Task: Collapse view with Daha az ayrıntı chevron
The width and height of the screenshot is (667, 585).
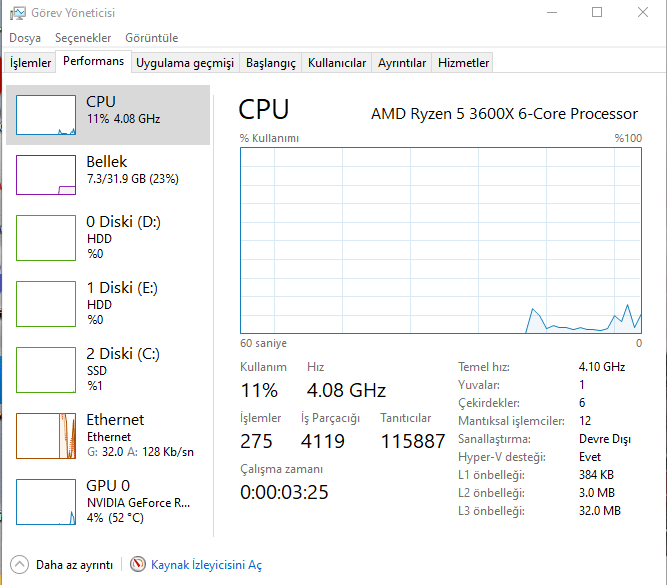Action: [x=19, y=565]
